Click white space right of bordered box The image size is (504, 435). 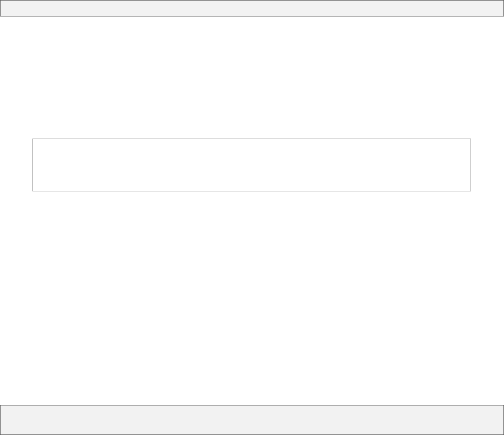pos(488,165)
